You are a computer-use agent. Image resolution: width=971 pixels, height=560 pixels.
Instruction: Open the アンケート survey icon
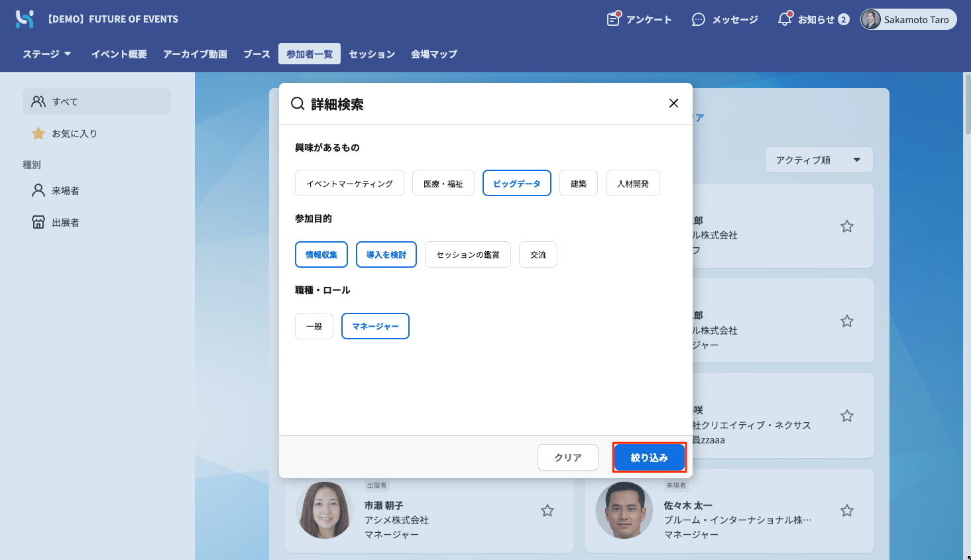pos(614,19)
